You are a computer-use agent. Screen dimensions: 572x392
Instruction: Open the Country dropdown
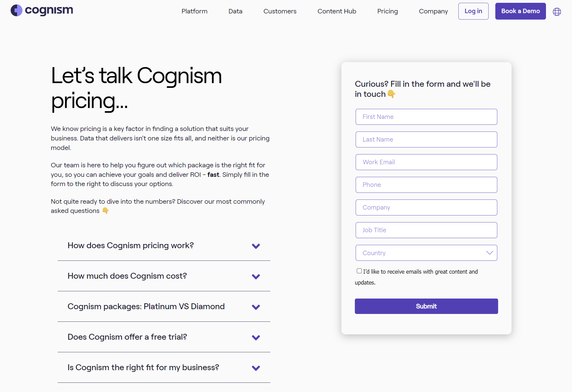pyautogui.click(x=426, y=253)
